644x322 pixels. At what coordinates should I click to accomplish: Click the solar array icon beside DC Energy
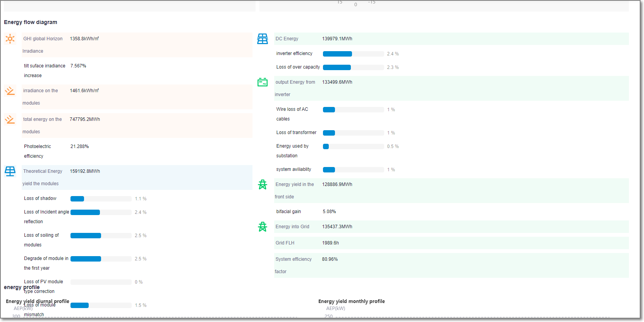click(263, 39)
